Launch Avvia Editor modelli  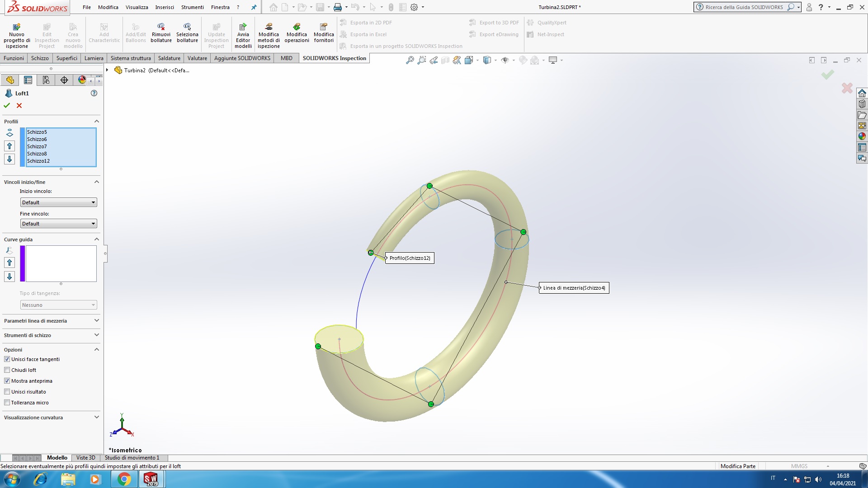tap(243, 34)
